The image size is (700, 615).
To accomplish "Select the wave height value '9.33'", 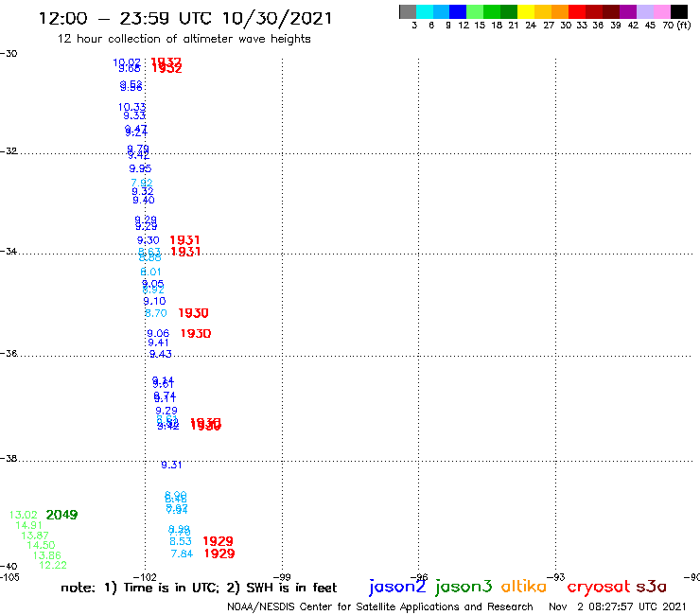I will point(134,115).
